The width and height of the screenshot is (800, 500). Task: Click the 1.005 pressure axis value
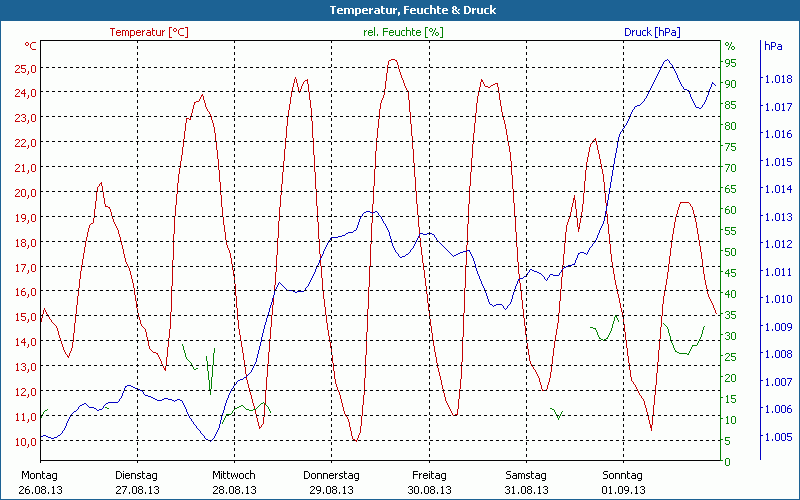[778, 437]
